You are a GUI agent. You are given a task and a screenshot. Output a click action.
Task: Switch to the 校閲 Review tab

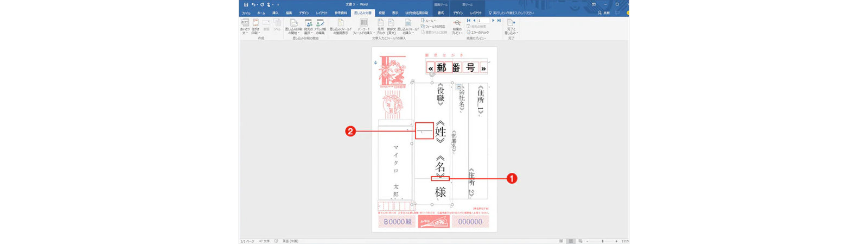click(x=381, y=12)
